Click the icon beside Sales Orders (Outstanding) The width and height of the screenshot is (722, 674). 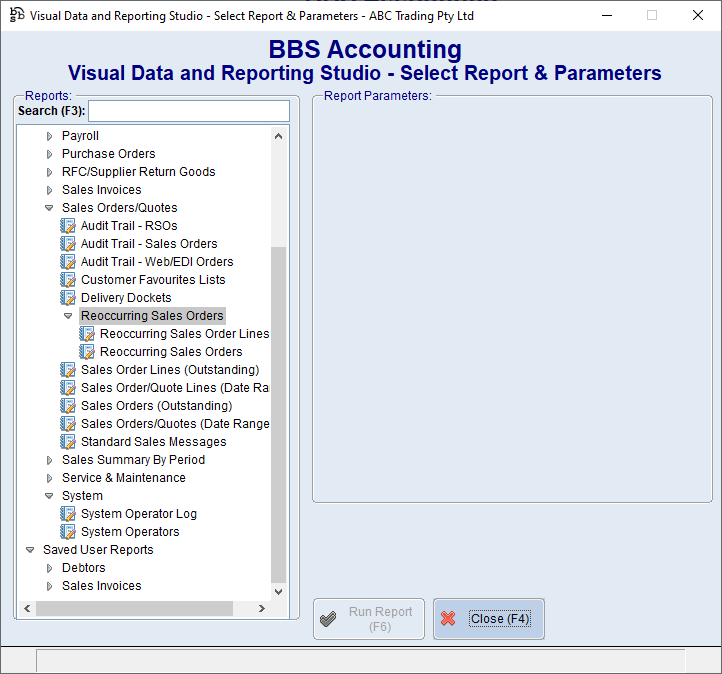(68, 406)
